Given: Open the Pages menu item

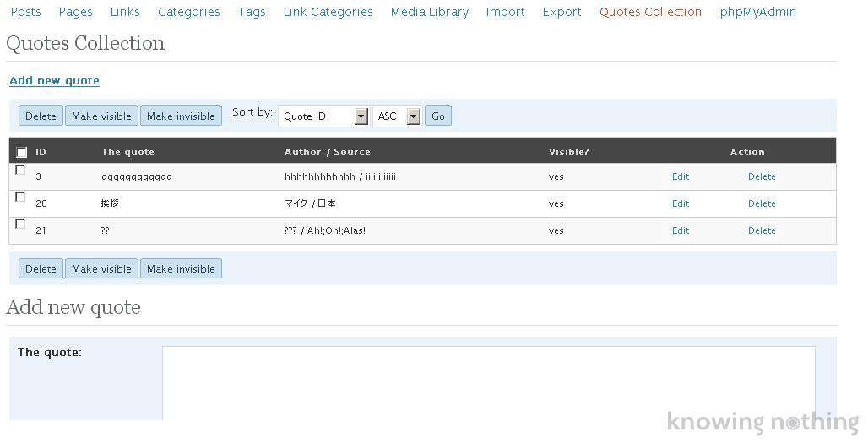Looking at the screenshot, I should click(75, 12).
